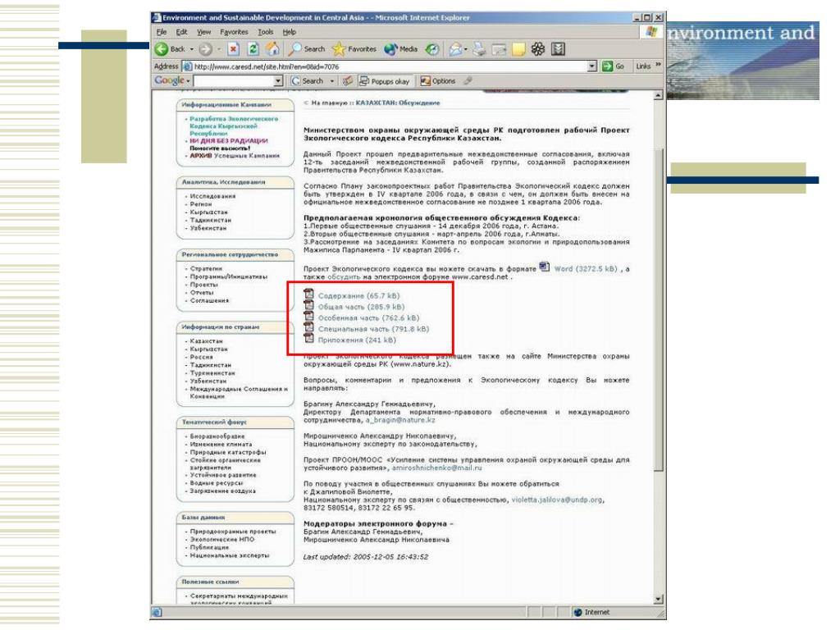Click the Google toolbar highlighter icon

(468, 81)
